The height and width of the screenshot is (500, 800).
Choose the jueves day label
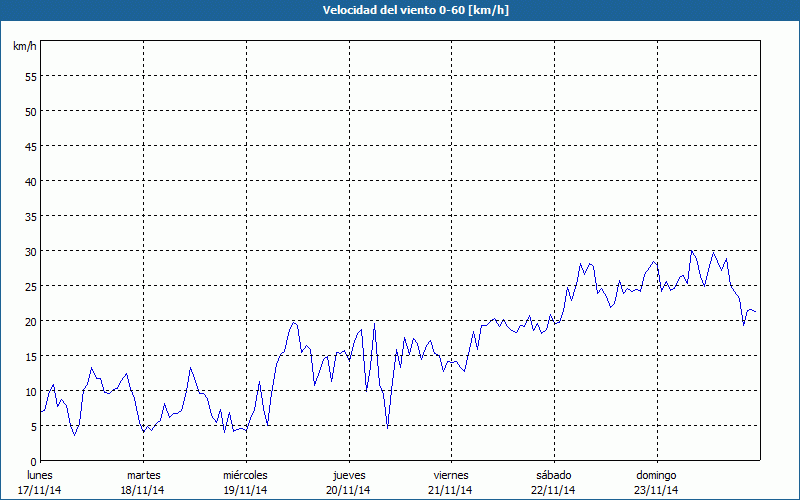pyautogui.click(x=348, y=475)
